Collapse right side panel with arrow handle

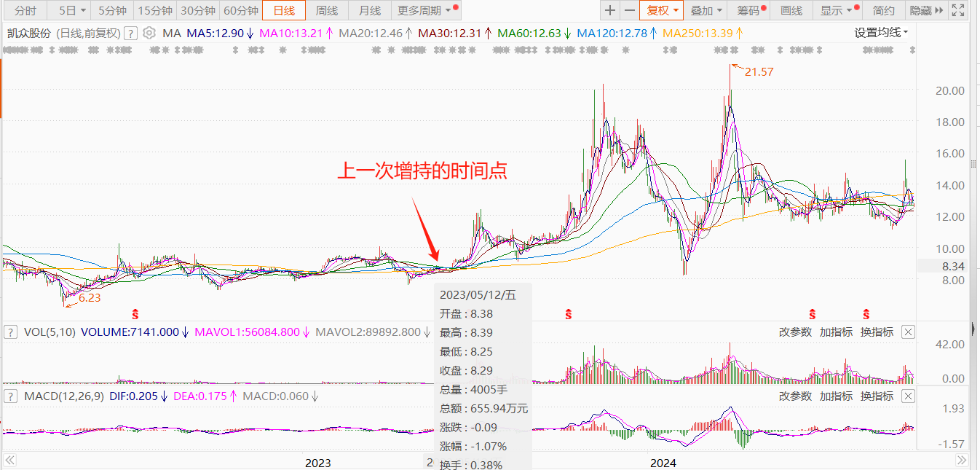[973, 329]
